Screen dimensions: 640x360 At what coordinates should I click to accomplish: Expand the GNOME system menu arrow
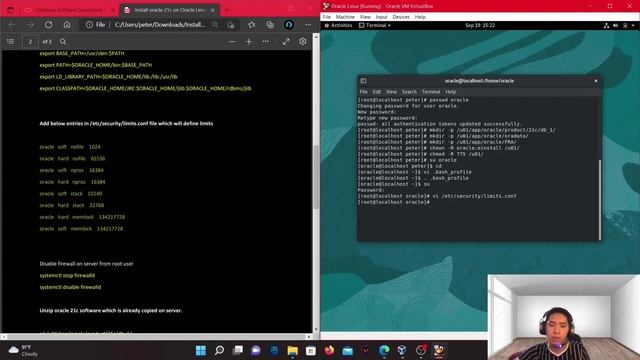click(x=633, y=25)
